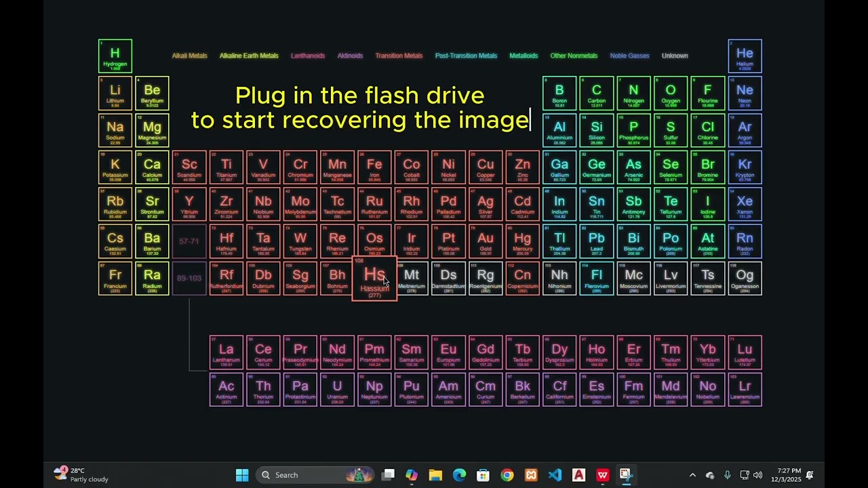
Task: Select the Tungsten element tile
Action: 300,242
